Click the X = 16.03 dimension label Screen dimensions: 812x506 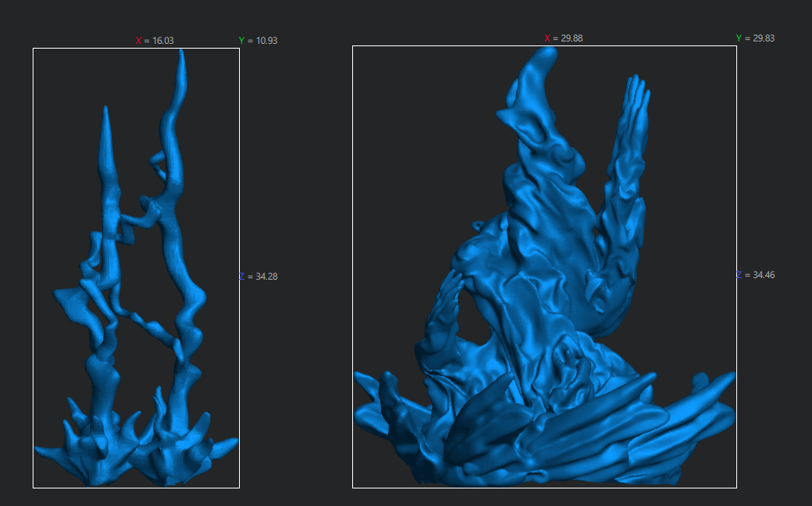(155, 40)
